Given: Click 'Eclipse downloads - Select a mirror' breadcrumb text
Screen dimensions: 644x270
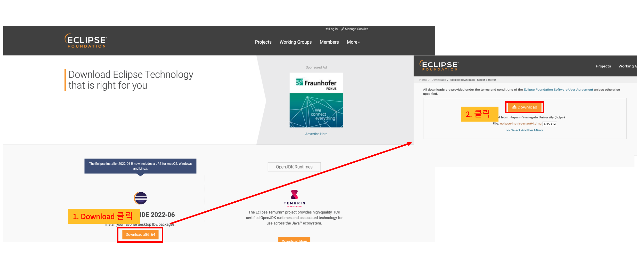Looking at the screenshot, I should (x=473, y=80).
